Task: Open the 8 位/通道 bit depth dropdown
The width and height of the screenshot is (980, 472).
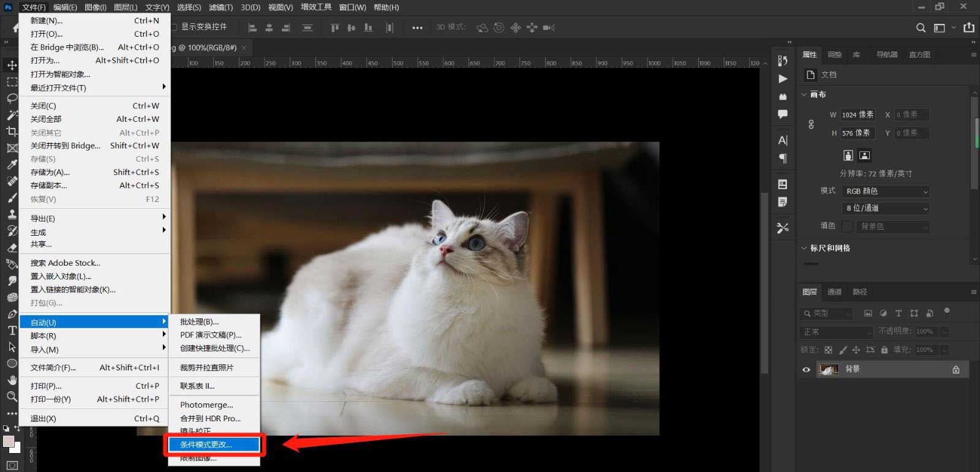Action: click(886, 208)
